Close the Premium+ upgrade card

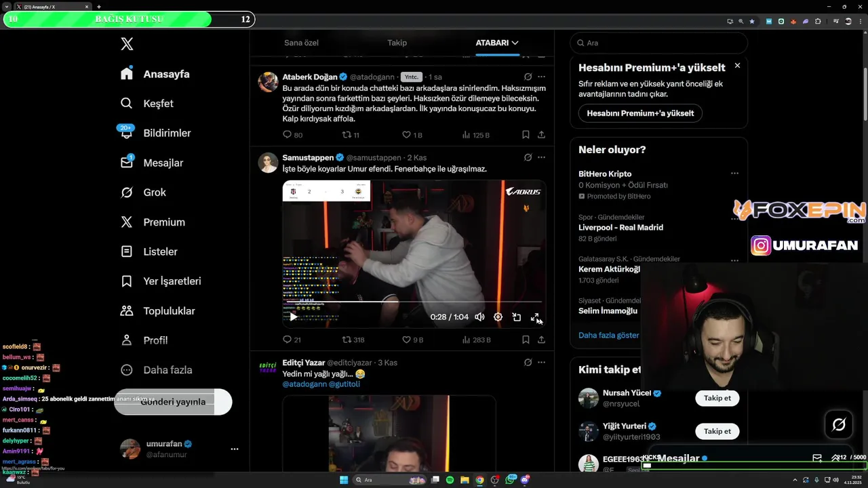(x=737, y=66)
